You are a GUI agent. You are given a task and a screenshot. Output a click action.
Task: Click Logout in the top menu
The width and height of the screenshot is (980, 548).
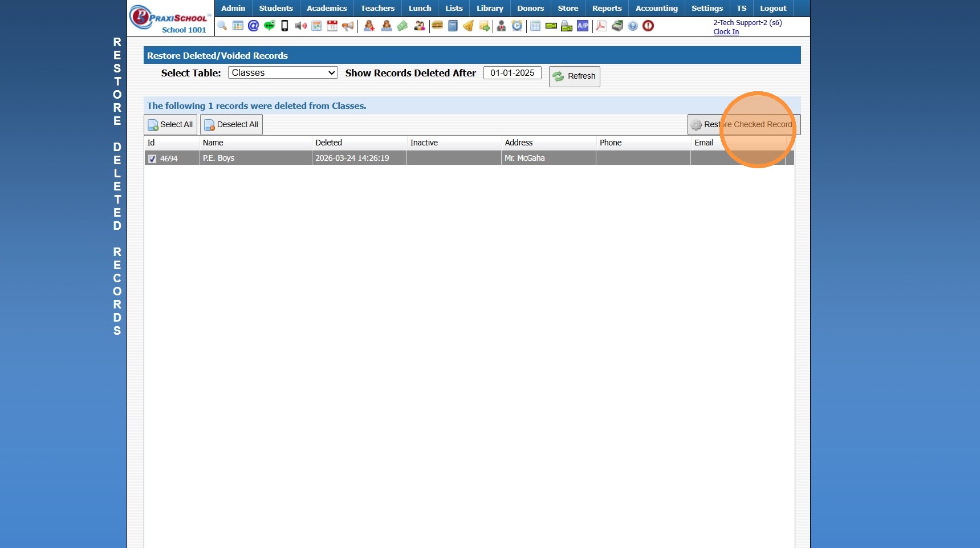click(x=773, y=8)
